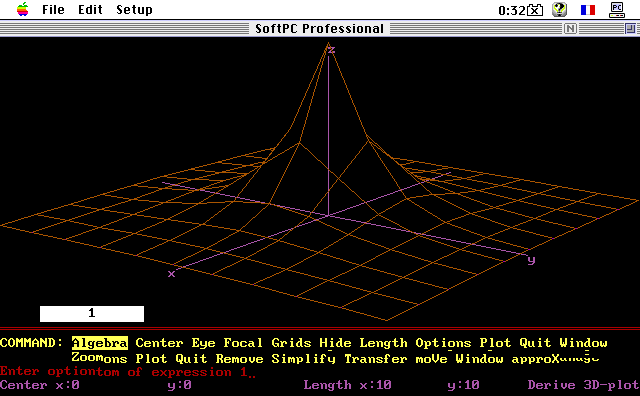Choose the Focal command
Image resolution: width=640 pixels, height=396 pixels.
243,343
